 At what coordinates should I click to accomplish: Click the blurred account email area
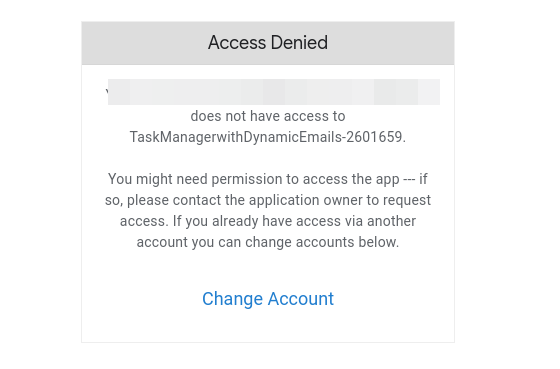tap(274, 92)
